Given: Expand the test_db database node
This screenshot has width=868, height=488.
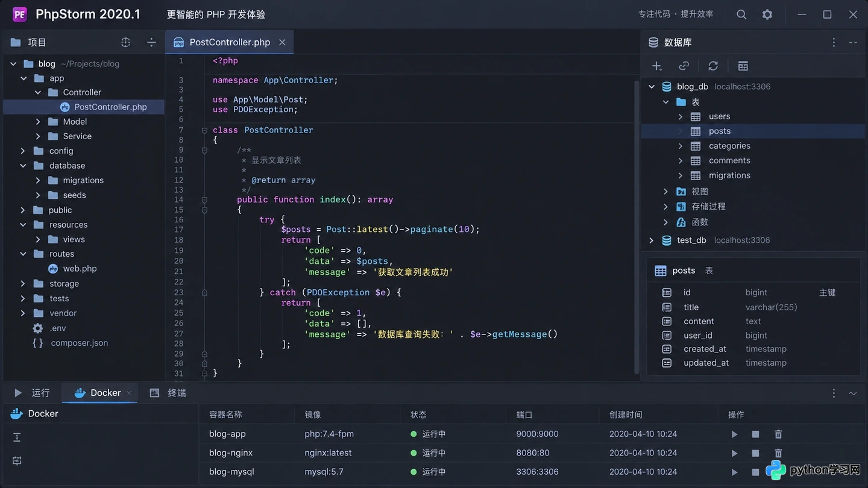Looking at the screenshot, I should [x=651, y=240].
